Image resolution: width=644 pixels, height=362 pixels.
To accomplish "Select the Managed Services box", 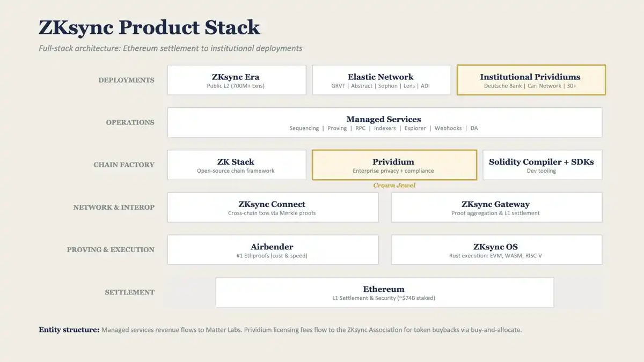I will point(384,122).
